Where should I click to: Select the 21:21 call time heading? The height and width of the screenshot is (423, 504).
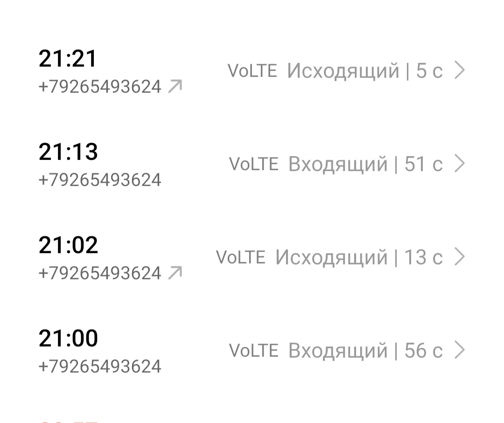click(68, 59)
